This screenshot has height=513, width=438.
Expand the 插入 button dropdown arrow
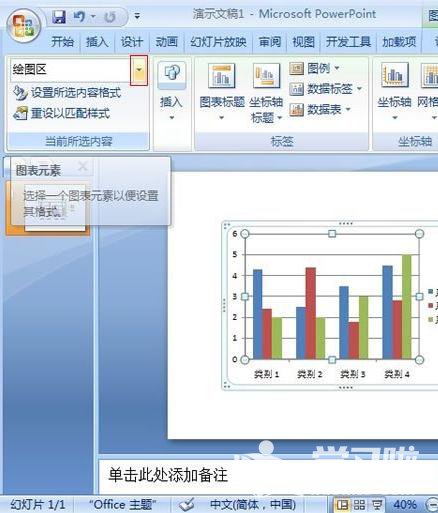[172, 117]
